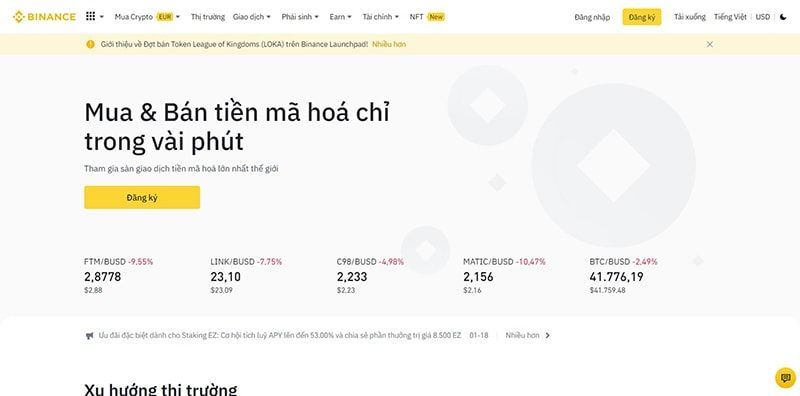Viewport: 800px width, 396px height.
Task: Close the LOKA announcement banner
Action: click(710, 44)
